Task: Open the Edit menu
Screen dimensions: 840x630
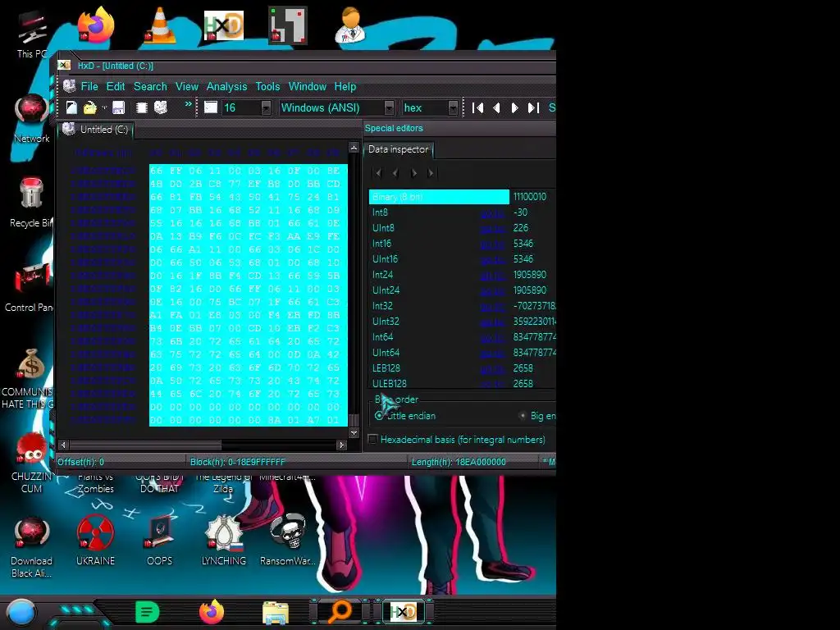Action: click(x=115, y=86)
